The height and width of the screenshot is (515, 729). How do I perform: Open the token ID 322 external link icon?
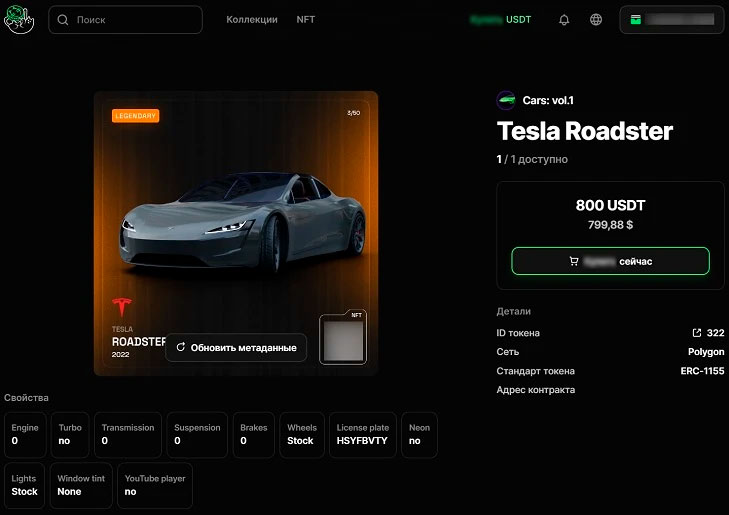click(x=696, y=333)
